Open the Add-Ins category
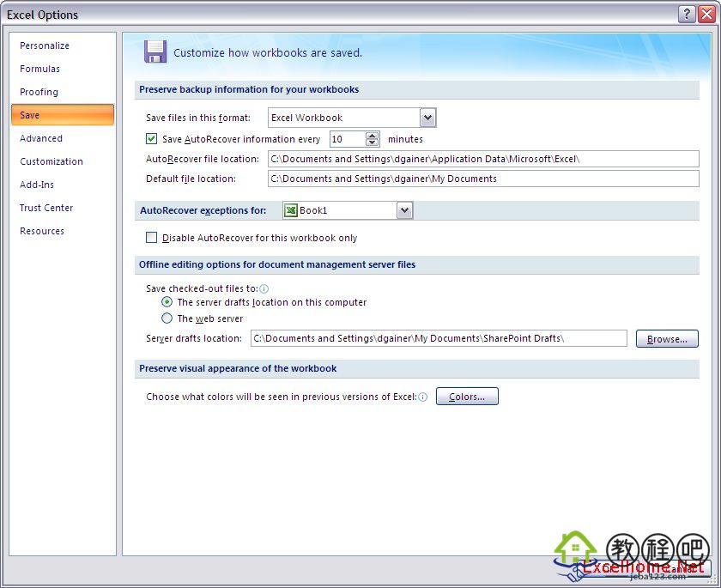This screenshot has height=588, width=721. (x=37, y=185)
